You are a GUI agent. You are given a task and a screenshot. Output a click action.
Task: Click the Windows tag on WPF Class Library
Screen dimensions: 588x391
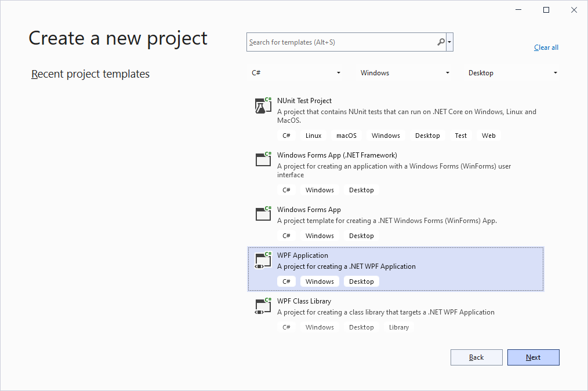click(x=320, y=327)
